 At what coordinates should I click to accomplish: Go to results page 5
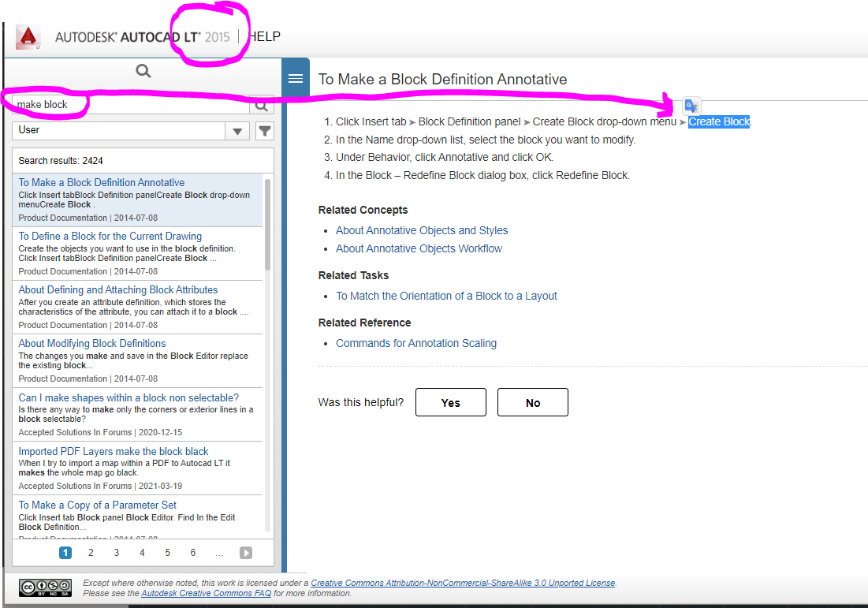coord(167,553)
